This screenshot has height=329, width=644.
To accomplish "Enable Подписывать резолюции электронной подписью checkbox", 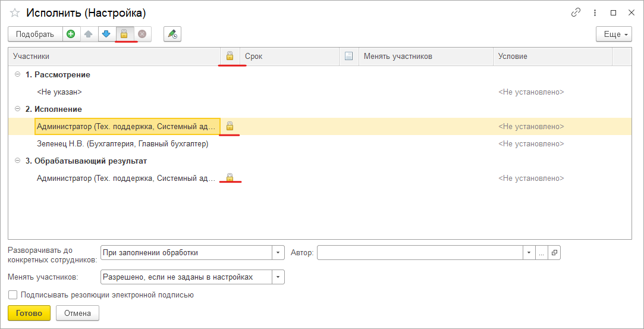I will pos(13,295).
